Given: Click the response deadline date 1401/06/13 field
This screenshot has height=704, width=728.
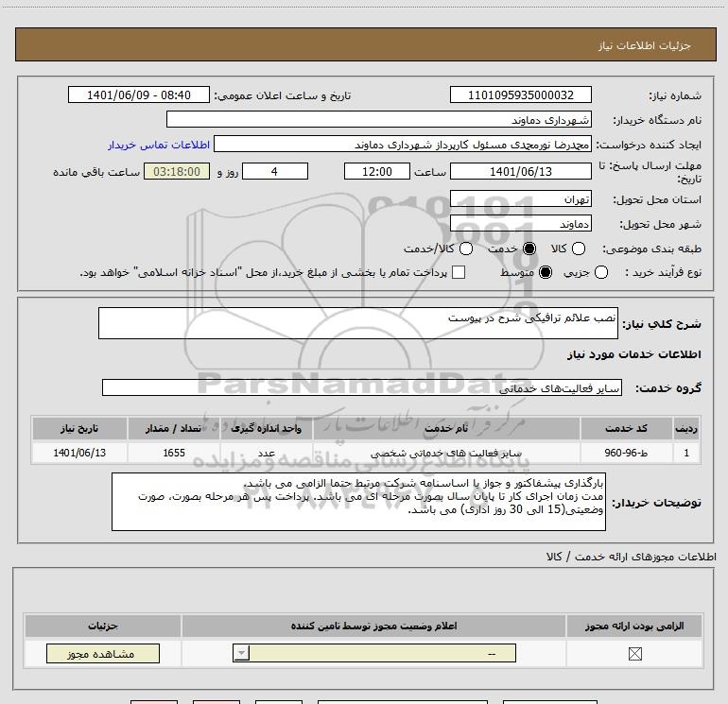Looking at the screenshot, I should point(520,171).
